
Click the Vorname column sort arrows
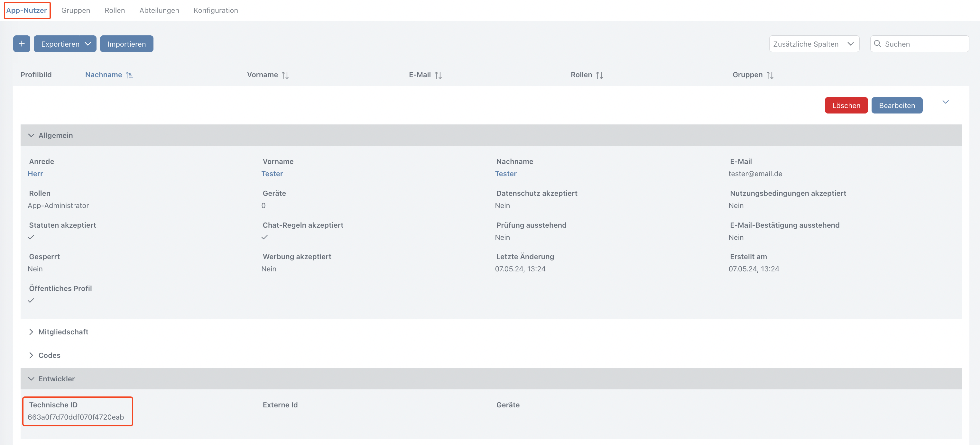285,75
